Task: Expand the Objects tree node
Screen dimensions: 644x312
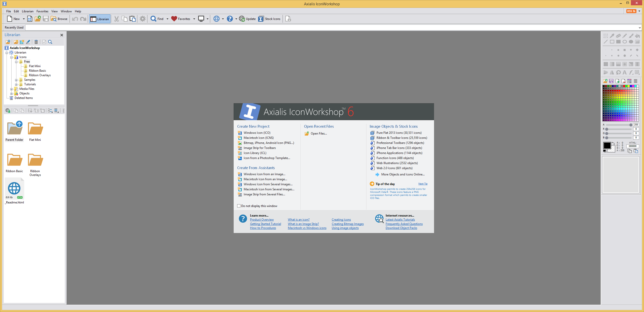Action: [11, 93]
